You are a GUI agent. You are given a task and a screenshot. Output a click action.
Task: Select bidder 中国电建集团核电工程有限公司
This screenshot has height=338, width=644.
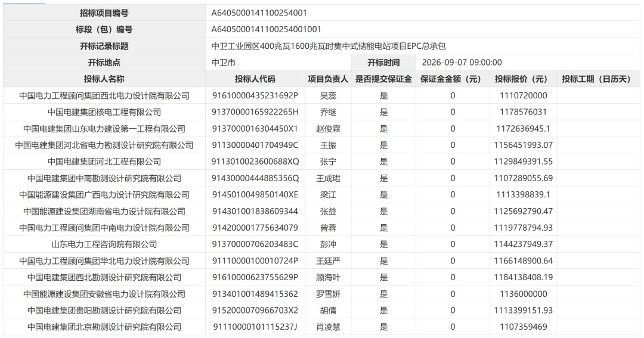click(x=104, y=112)
